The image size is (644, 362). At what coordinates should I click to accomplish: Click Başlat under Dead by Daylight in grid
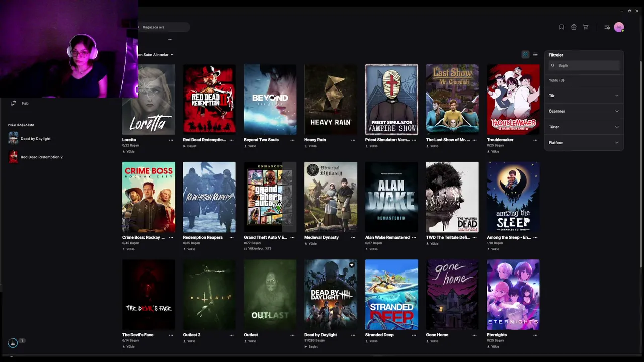(311, 346)
